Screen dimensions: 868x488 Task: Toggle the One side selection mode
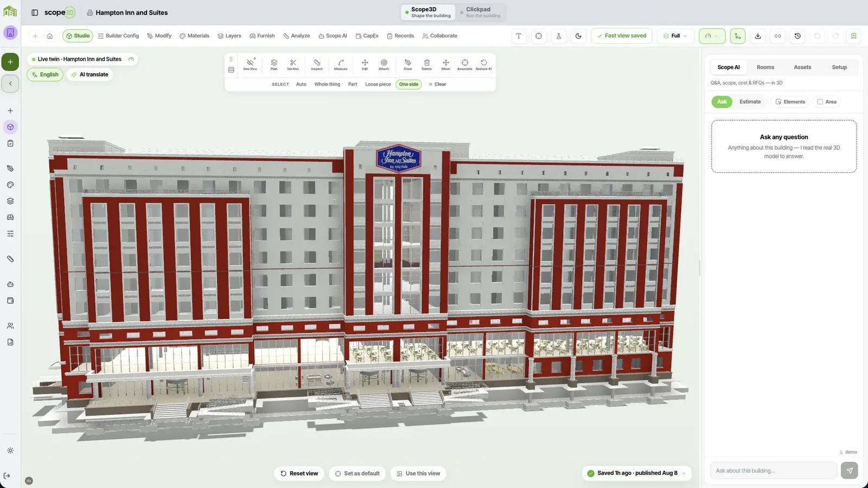point(409,84)
